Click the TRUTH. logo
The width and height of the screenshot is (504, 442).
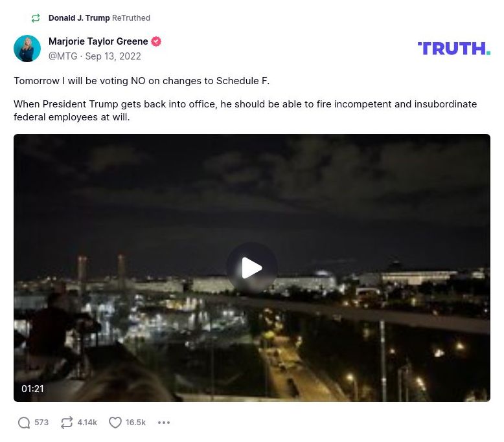(453, 49)
